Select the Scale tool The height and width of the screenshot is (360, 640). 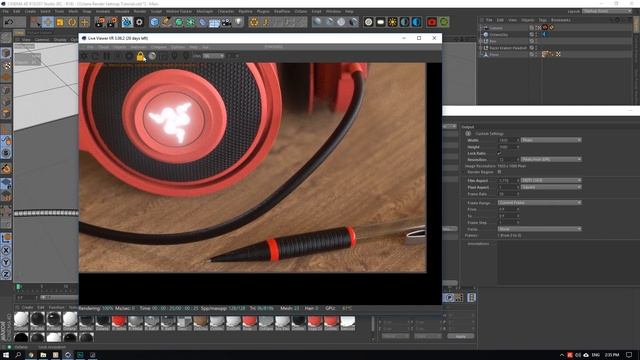coord(60,22)
